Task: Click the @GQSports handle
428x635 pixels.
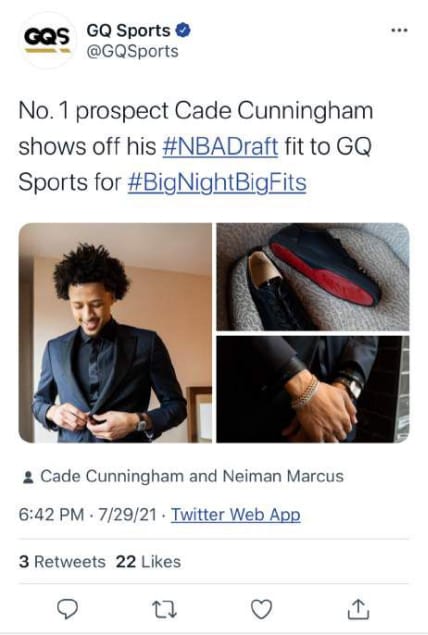Action: pyautogui.click(x=132, y=51)
